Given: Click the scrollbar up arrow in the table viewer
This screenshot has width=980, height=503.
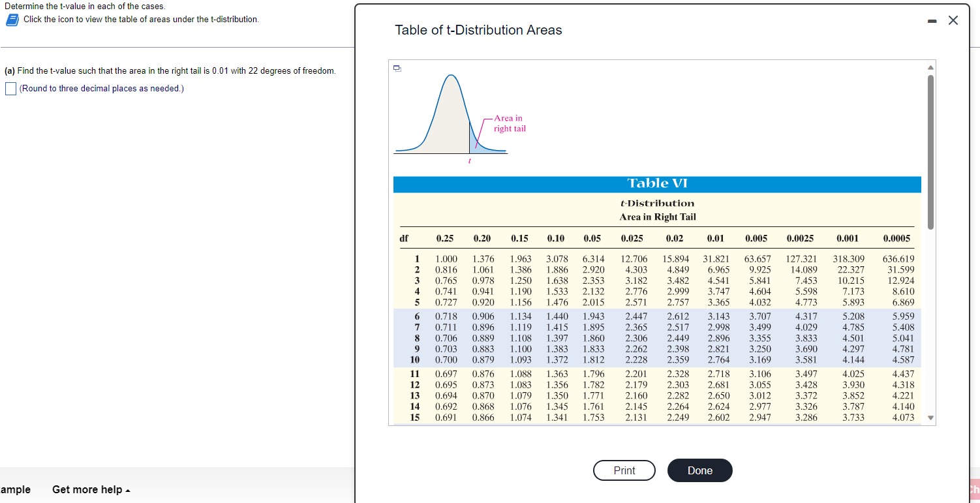Looking at the screenshot, I should 930,66.
